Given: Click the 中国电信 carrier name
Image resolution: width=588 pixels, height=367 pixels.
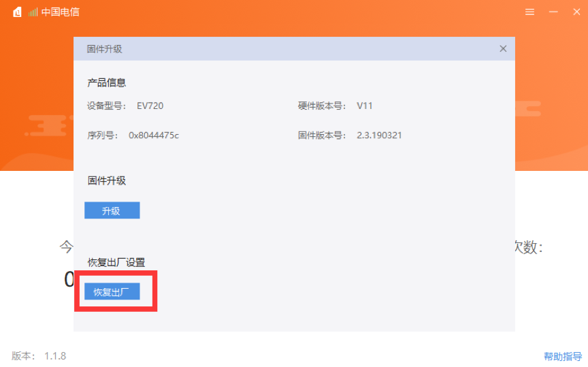Looking at the screenshot, I should pos(61,12).
